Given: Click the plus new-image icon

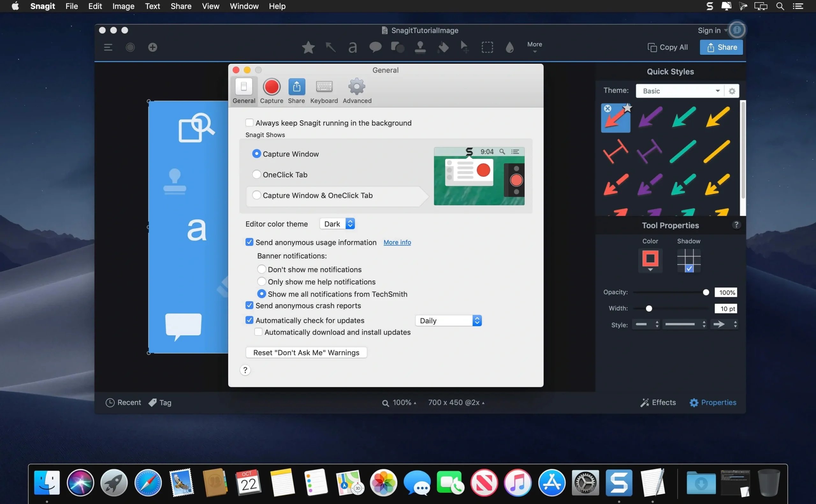Looking at the screenshot, I should click(153, 47).
